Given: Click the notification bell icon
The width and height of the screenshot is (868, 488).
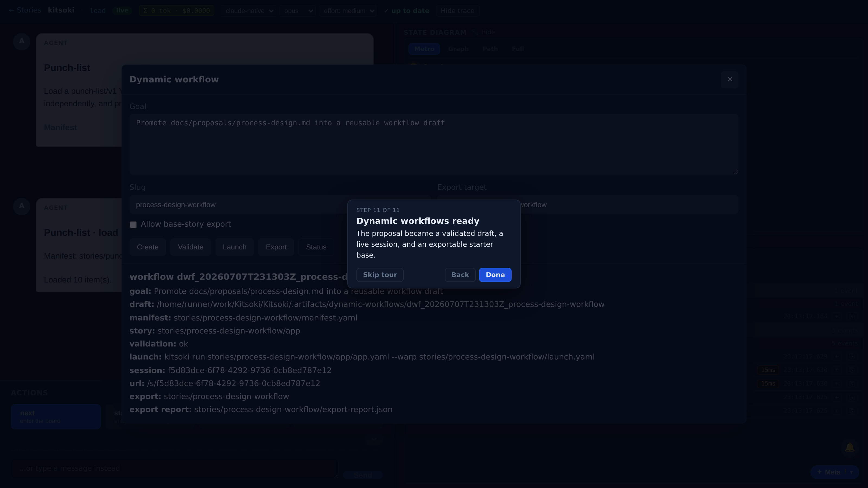Looking at the screenshot, I should pos(850,448).
